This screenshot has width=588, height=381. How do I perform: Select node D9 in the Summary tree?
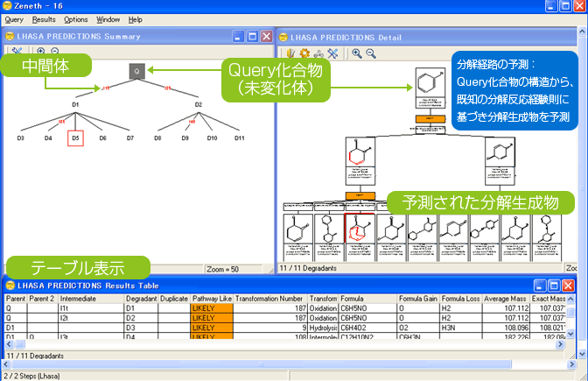(185, 138)
